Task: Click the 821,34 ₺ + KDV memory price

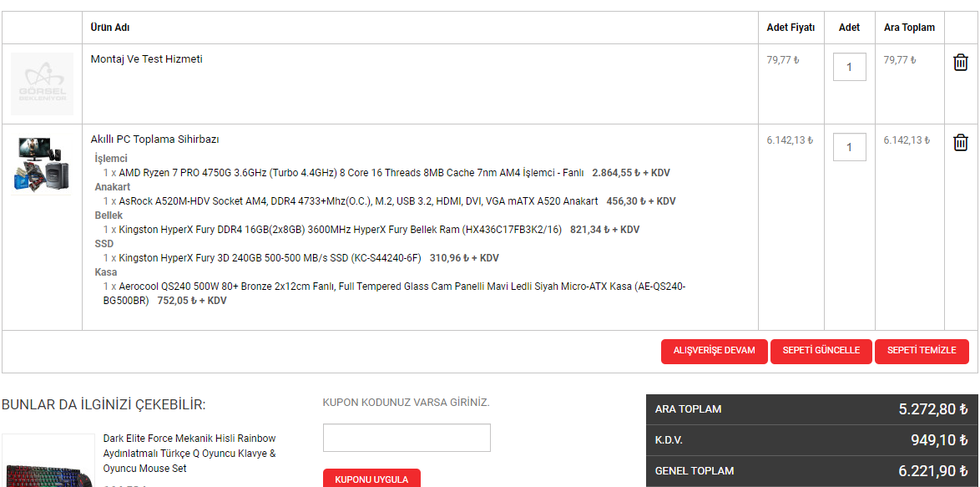Action: coord(605,230)
